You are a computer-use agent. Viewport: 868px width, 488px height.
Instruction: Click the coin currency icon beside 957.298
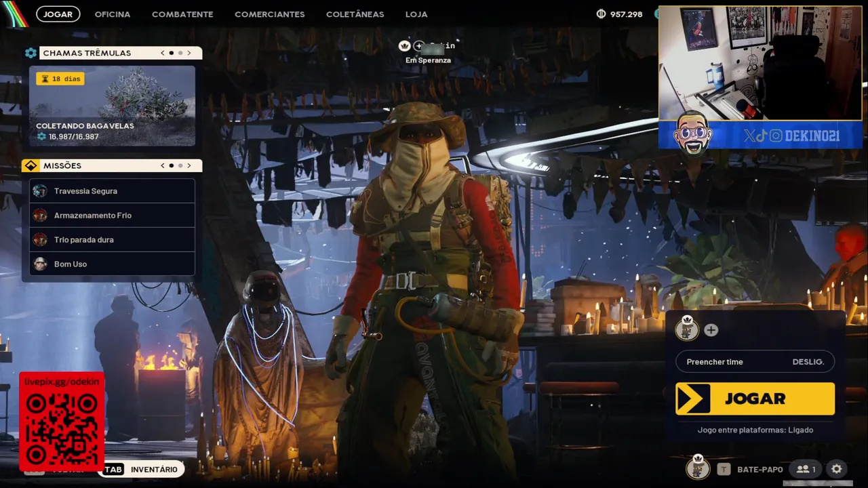pos(601,14)
